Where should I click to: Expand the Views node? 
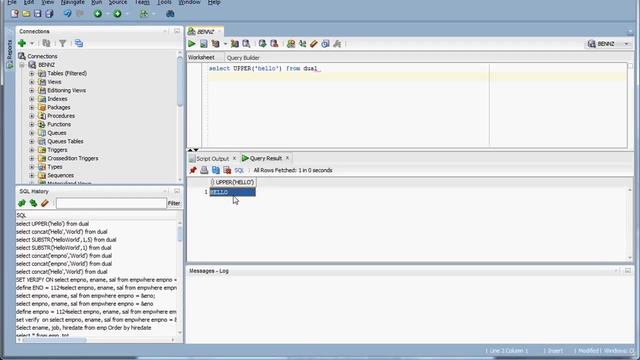[x=32, y=82]
